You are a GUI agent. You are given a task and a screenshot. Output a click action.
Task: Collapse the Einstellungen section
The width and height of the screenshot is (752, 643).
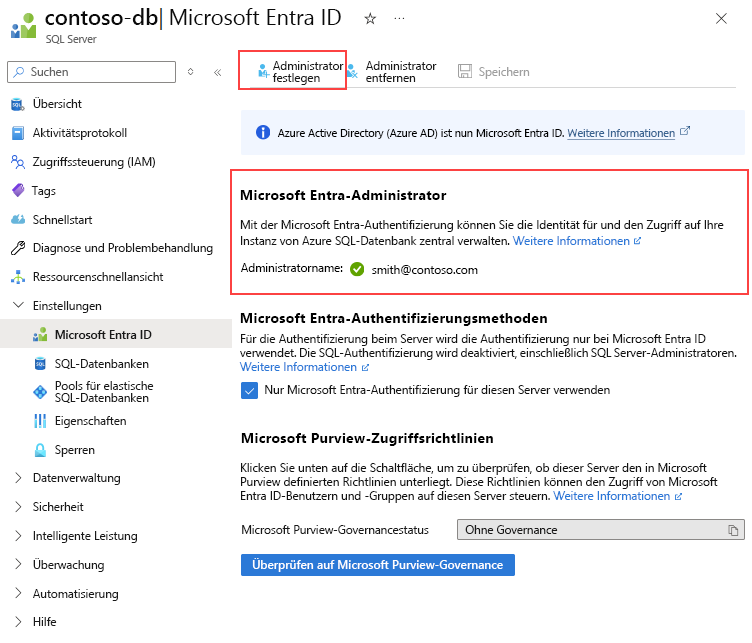point(18,305)
